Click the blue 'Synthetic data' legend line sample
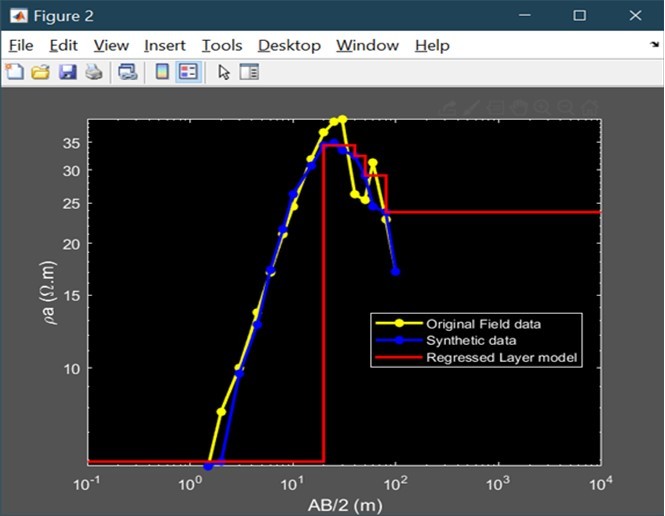The height and width of the screenshot is (516, 665). pyautogui.click(x=398, y=340)
